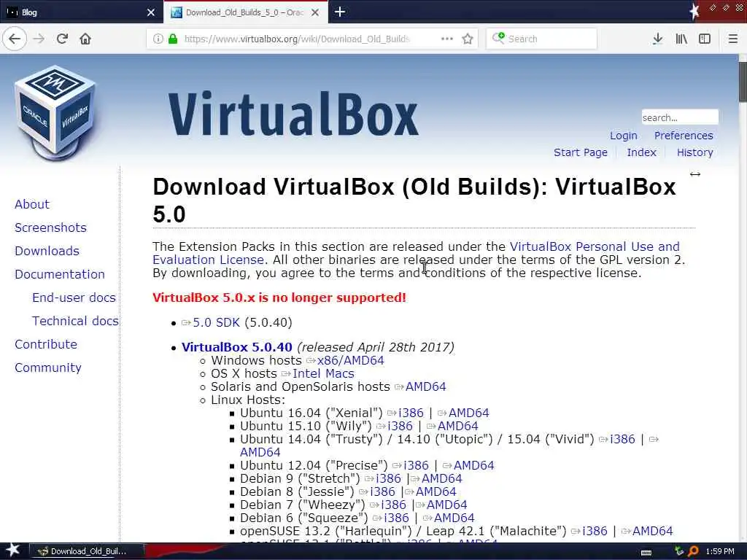The image size is (747, 560).
Task: Open the library bookmarks icon
Action: (x=681, y=39)
